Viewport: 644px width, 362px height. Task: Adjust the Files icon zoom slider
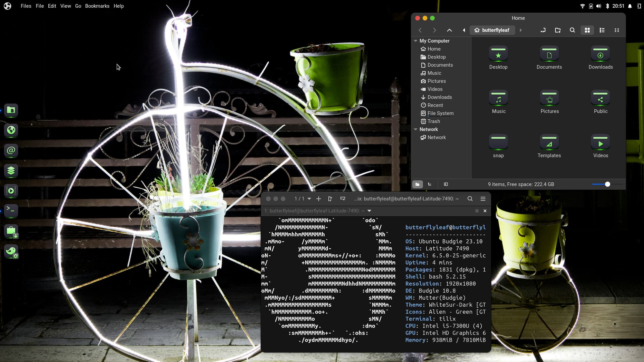click(x=607, y=184)
